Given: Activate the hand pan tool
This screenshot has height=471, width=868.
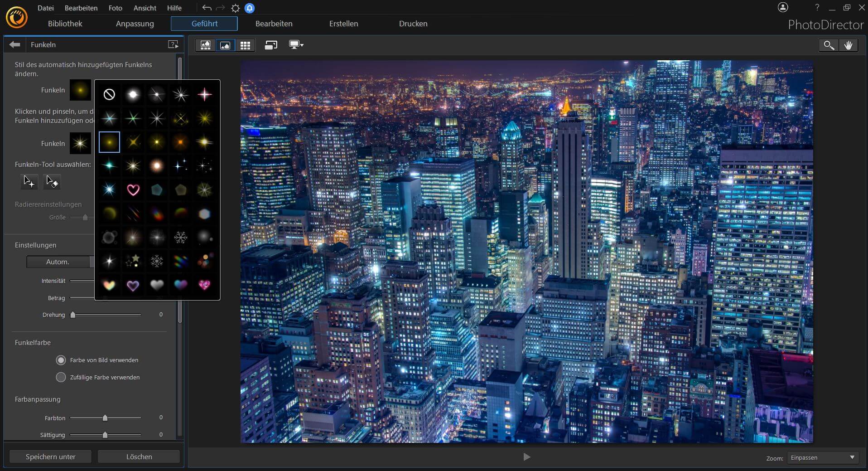Looking at the screenshot, I should pyautogui.click(x=848, y=45).
